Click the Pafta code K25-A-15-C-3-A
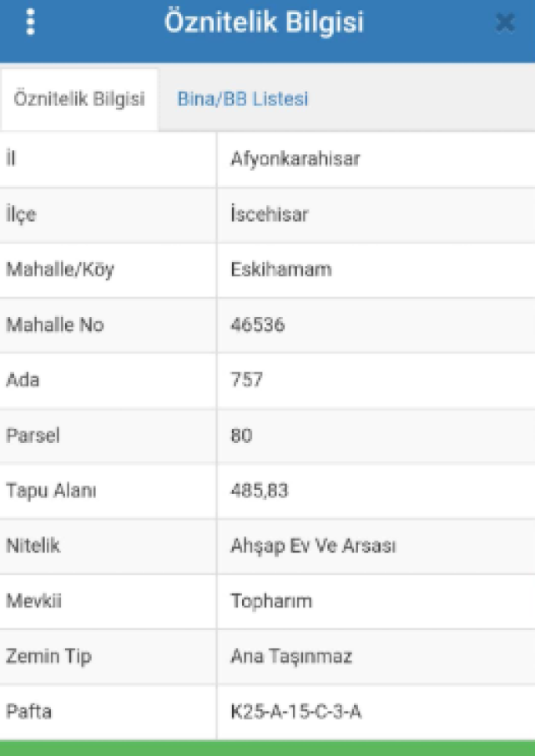535x756 pixels. (296, 711)
